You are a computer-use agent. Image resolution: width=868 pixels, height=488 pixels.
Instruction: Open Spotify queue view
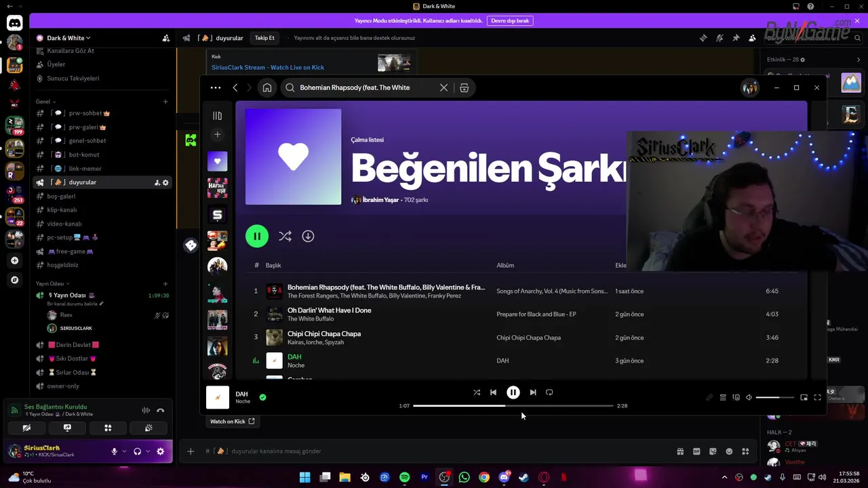point(723,397)
